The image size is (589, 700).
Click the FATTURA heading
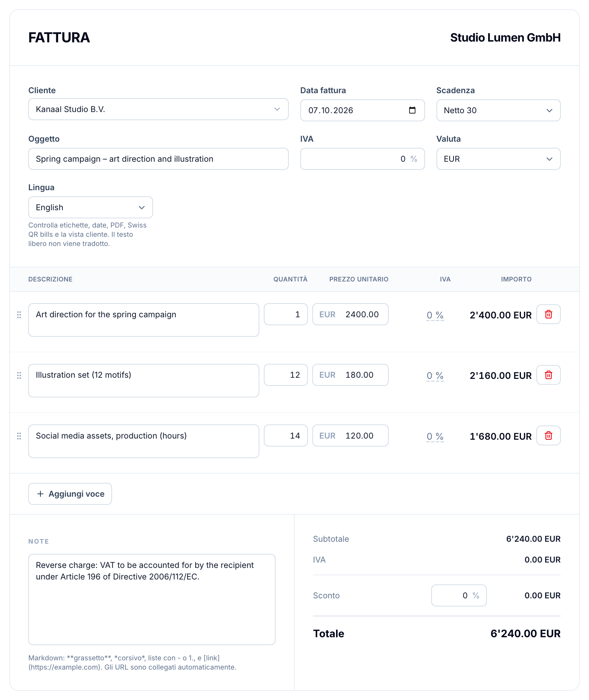click(59, 38)
